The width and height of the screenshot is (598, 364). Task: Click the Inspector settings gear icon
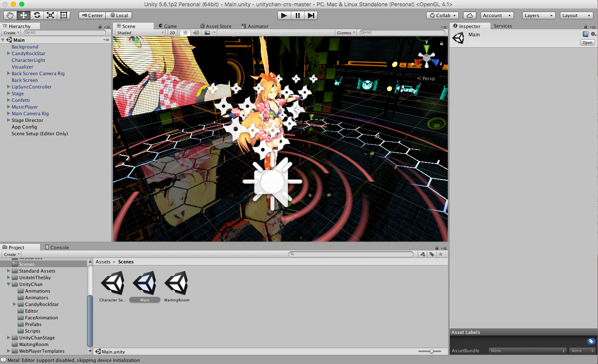(593, 34)
